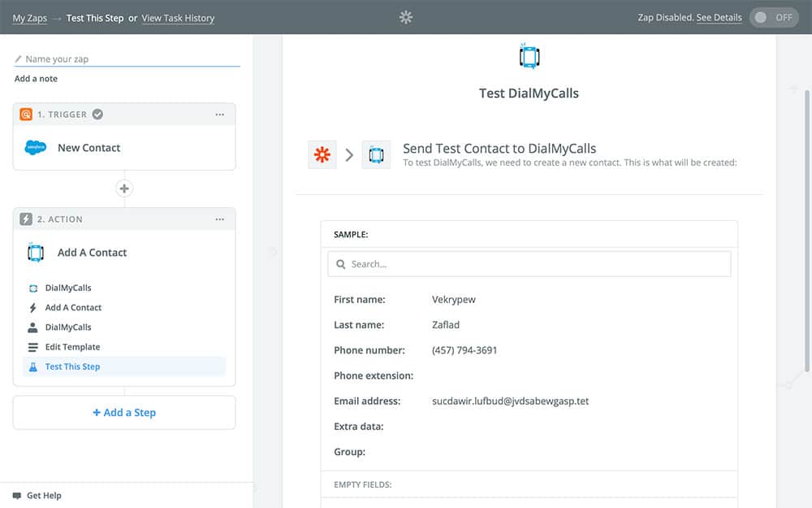Viewport: 812px width, 508px height.
Task: Click the plus icon between trigger and action
Action: (x=124, y=189)
